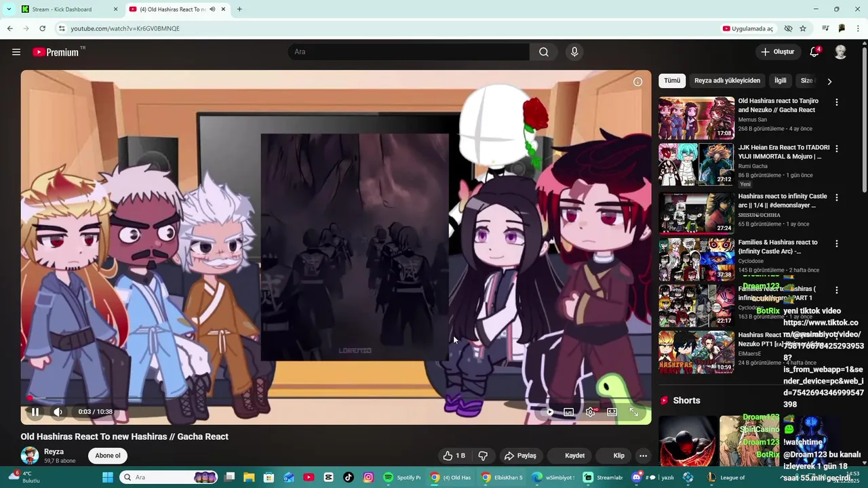Select the İlgili filter chip
The height and width of the screenshot is (488, 868).
pos(781,81)
